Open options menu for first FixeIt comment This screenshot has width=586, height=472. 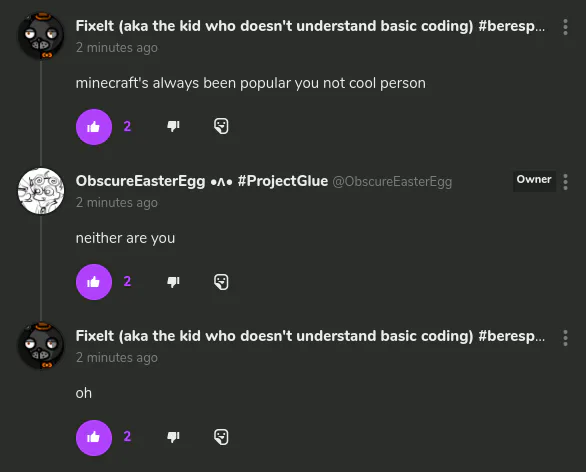pos(565,27)
